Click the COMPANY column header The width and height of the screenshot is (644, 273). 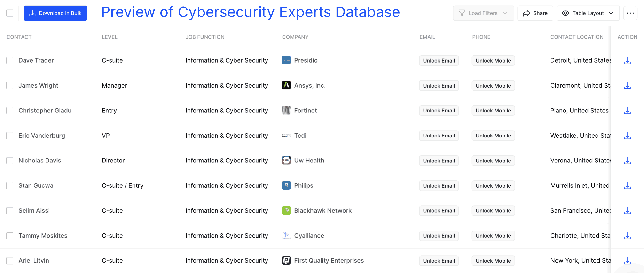295,37
